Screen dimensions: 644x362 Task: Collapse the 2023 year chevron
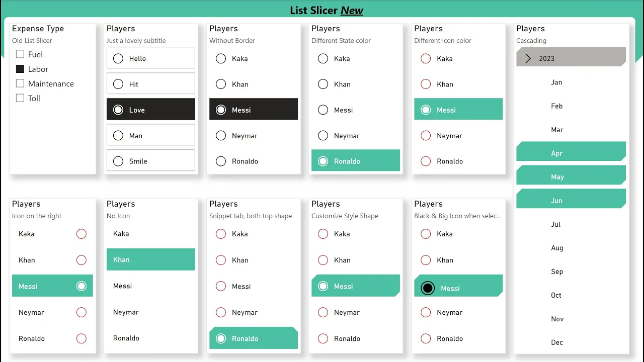pyautogui.click(x=528, y=58)
